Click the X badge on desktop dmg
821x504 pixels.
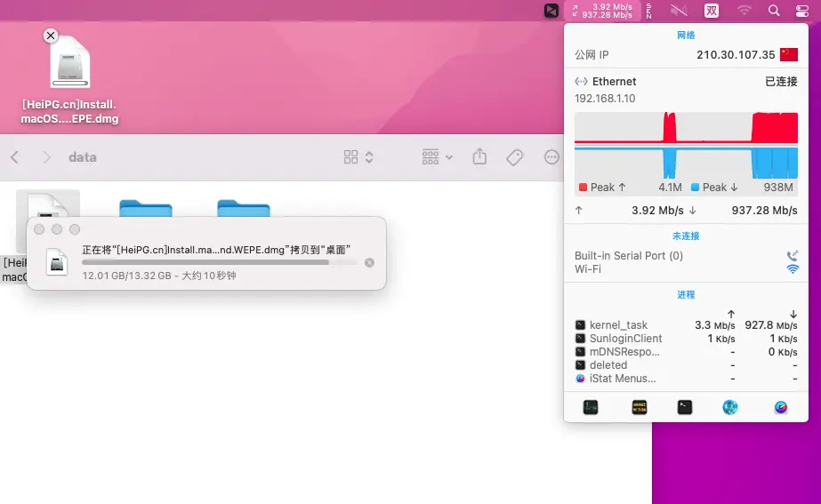pos(51,36)
